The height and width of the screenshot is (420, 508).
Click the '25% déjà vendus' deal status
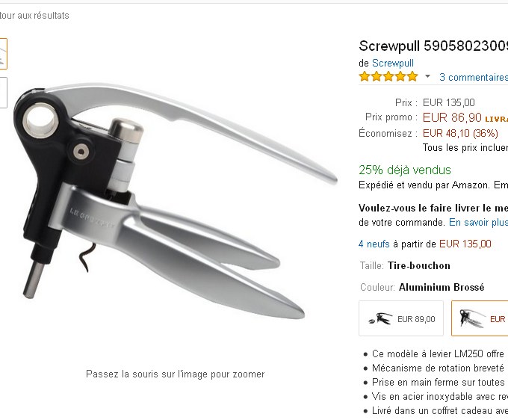[x=405, y=170]
